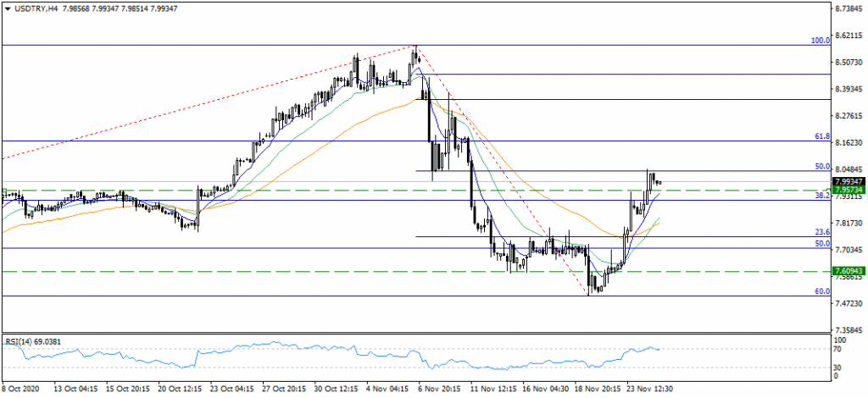This screenshot has width=868, height=398.
Task: Click the 7.35845 price on the scale
Action: pos(848,329)
